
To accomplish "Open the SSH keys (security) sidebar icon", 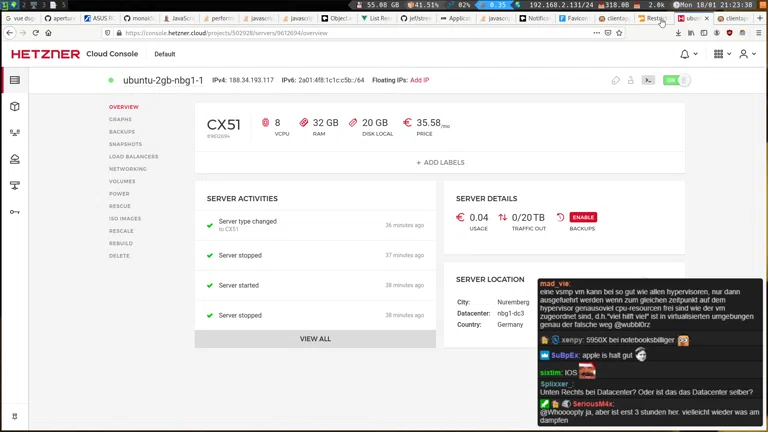I will click(15, 212).
